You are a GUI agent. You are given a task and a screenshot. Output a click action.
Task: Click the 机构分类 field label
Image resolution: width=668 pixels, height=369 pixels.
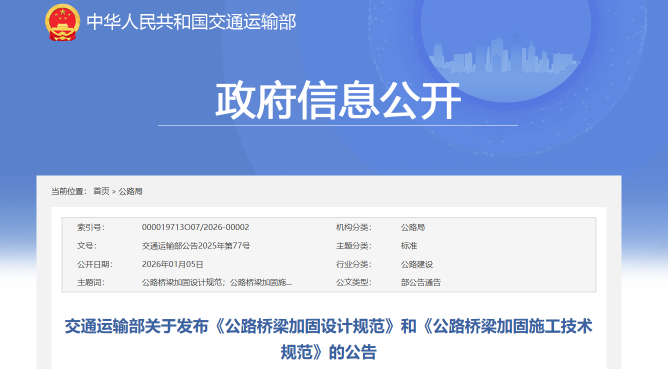tap(354, 227)
